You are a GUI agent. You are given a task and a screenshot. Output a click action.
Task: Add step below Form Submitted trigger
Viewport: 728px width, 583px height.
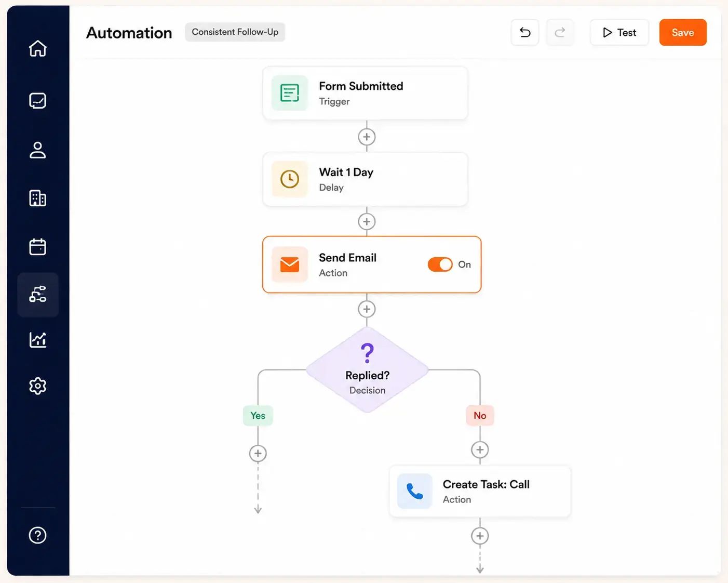click(x=367, y=137)
